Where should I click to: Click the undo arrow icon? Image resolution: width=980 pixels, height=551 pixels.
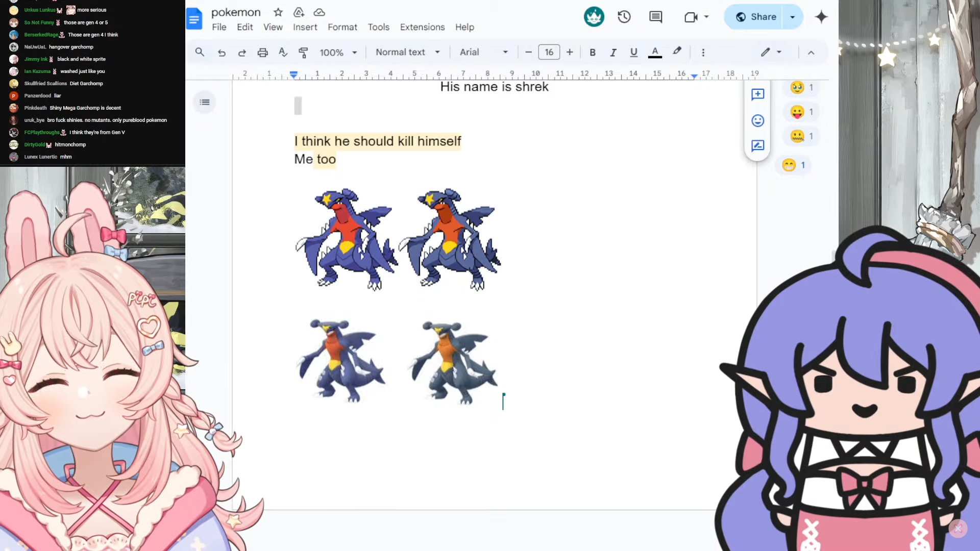pyautogui.click(x=222, y=53)
